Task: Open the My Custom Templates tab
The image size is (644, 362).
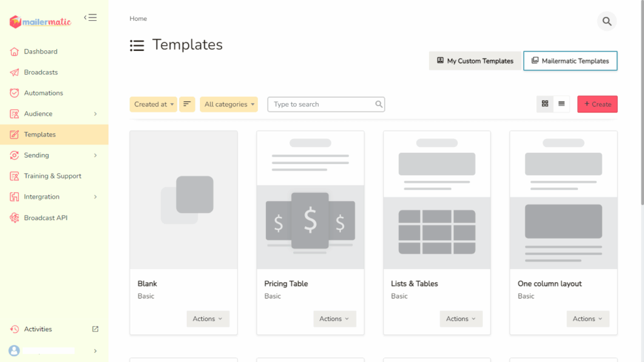Action: point(475,61)
